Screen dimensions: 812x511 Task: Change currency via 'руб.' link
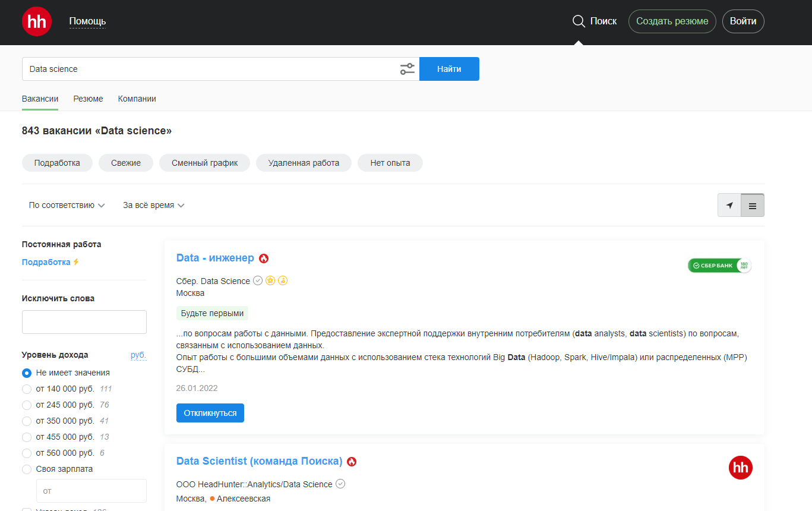(138, 355)
